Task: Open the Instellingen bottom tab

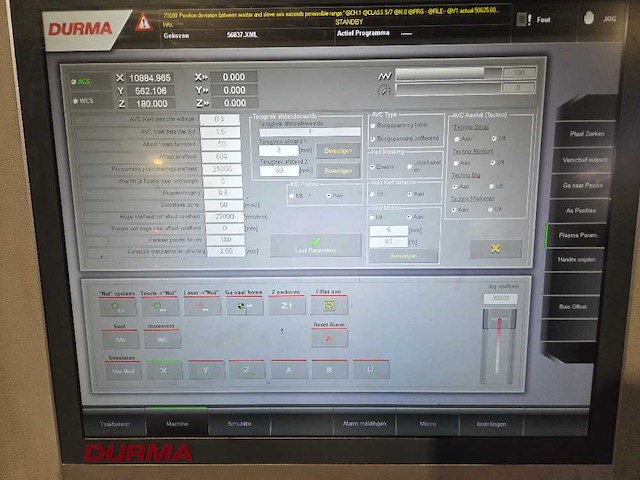Action: coord(491,424)
